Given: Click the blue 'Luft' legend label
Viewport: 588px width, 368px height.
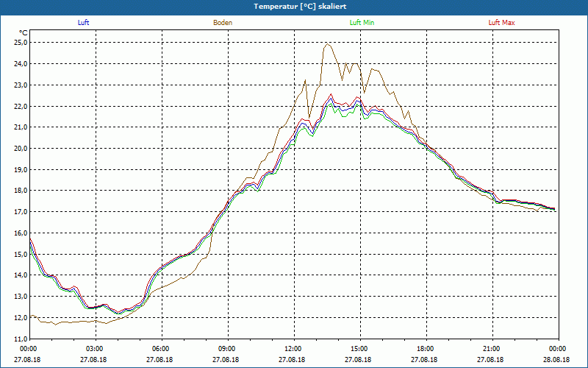Looking at the screenshot, I should [x=83, y=23].
